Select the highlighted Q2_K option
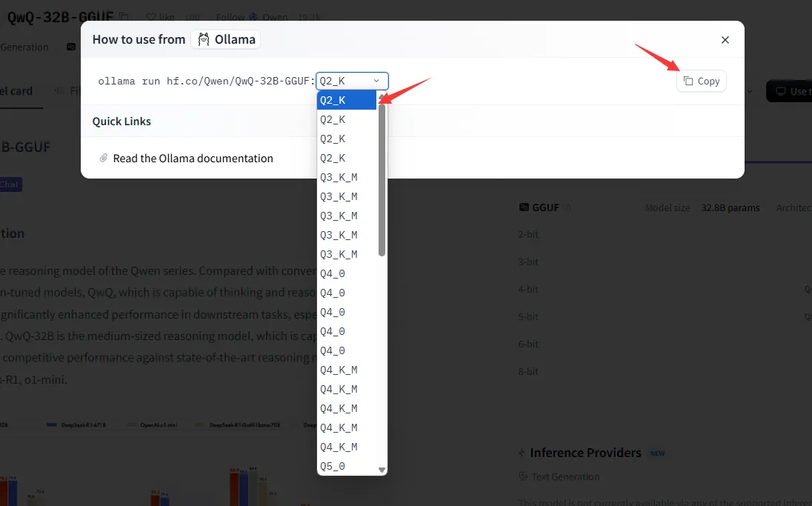 347,100
